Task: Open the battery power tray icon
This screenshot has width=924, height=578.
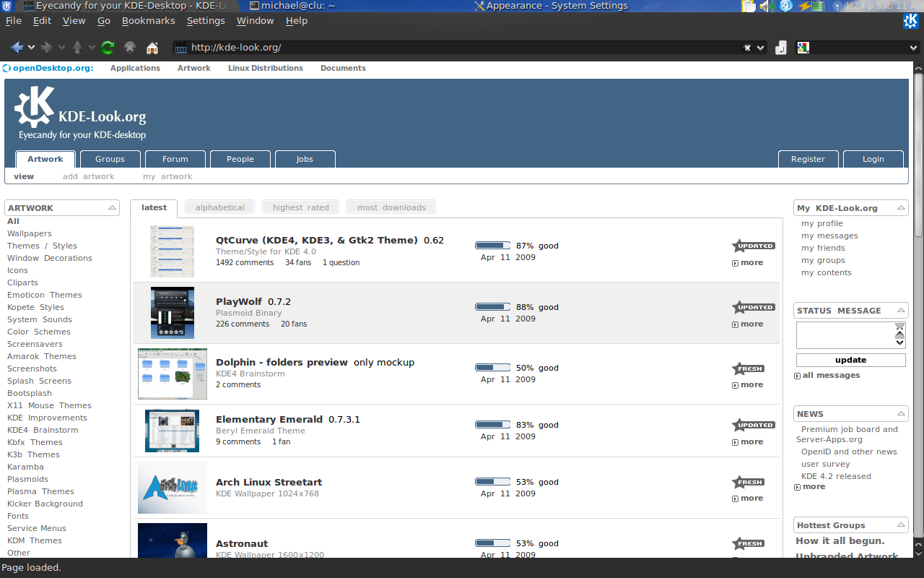Action: 812,6
